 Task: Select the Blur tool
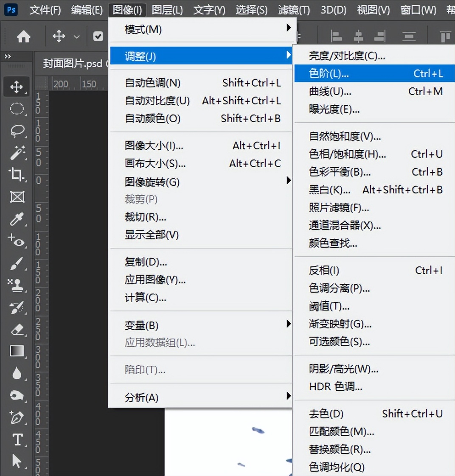[17, 373]
